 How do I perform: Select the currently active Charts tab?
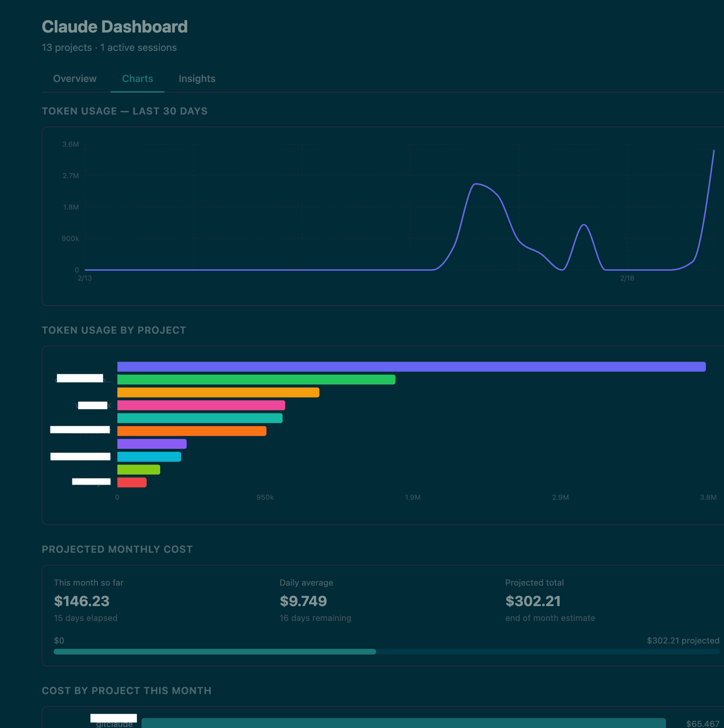tap(137, 79)
